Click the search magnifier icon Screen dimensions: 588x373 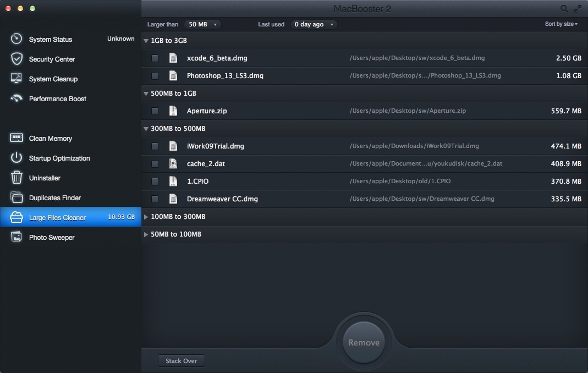(564, 9)
